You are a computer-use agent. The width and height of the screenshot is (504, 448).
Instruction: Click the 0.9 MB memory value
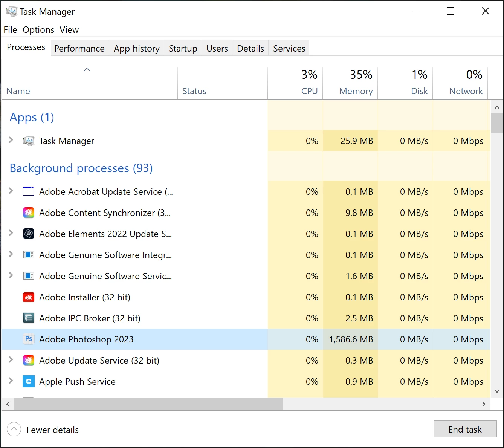(x=359, y=382)
